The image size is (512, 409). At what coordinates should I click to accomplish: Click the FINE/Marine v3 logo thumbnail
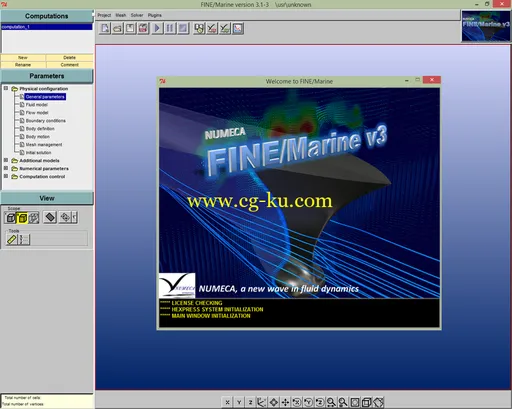coord(486,26)
